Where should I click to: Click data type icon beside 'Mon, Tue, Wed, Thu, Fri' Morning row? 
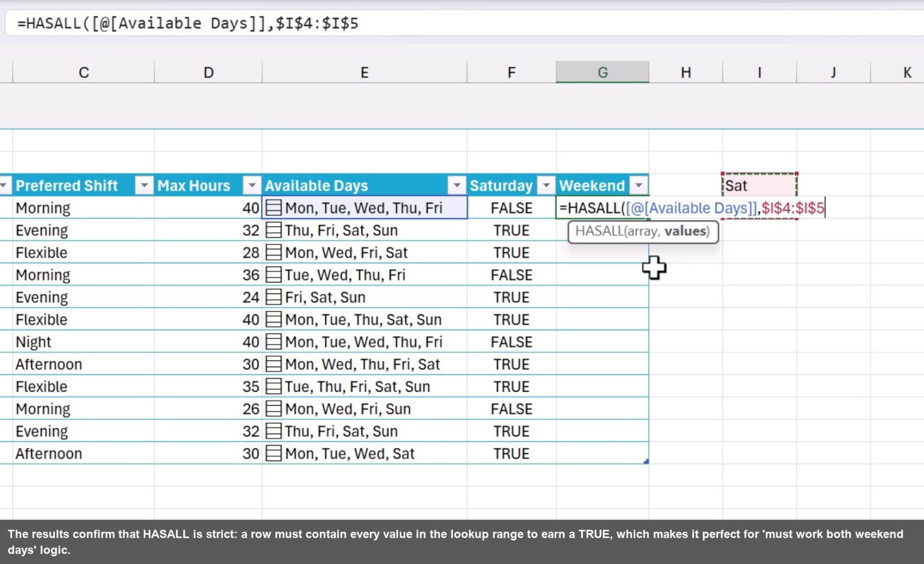(x=273, y=208)
